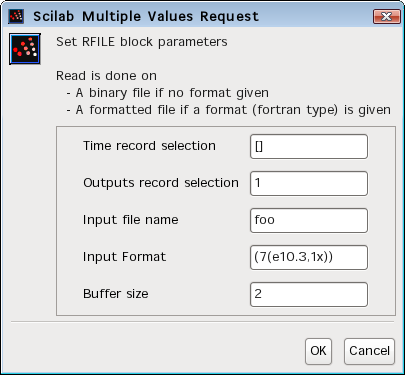Click the 'Read is done on' text line
The image size is (405, 375).
pyautogui.click(x=106, y=76)
